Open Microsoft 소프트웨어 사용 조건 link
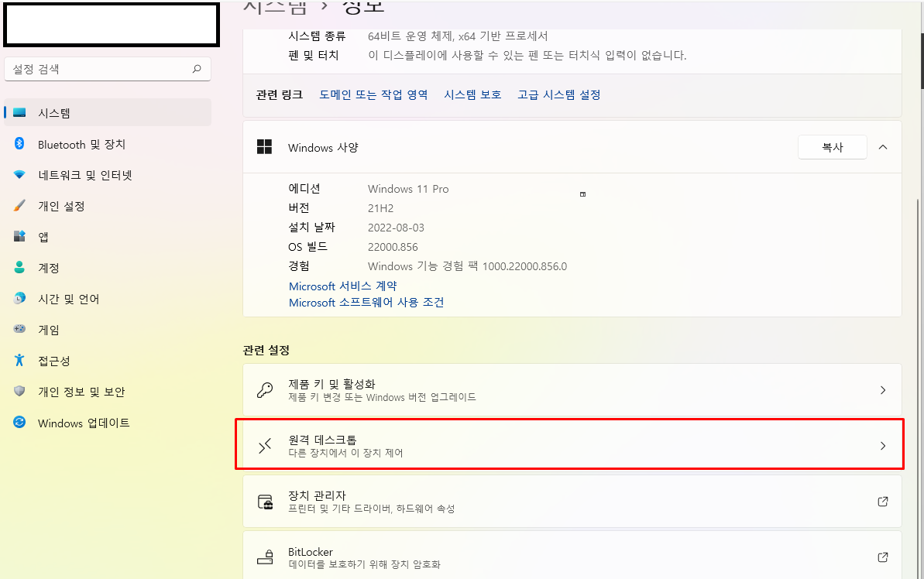The height and width of the screenshot is (579, 924). click(x=366, y=302)
